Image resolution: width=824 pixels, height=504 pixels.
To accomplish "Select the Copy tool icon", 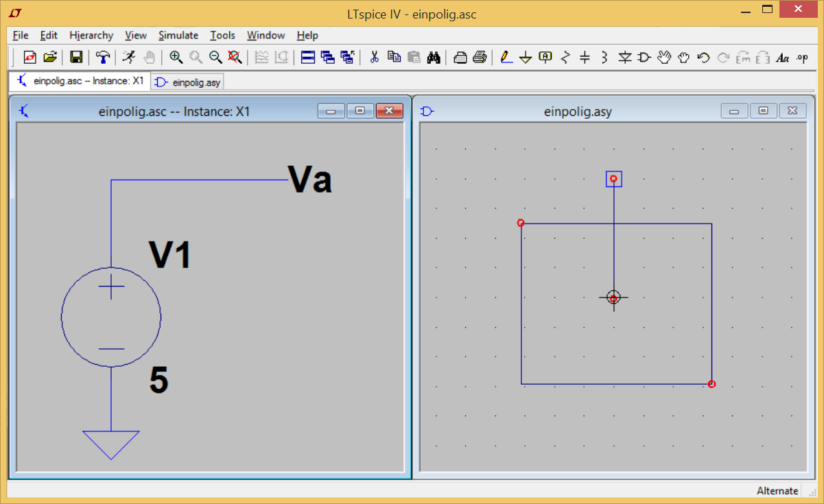I will coord(394,58).
